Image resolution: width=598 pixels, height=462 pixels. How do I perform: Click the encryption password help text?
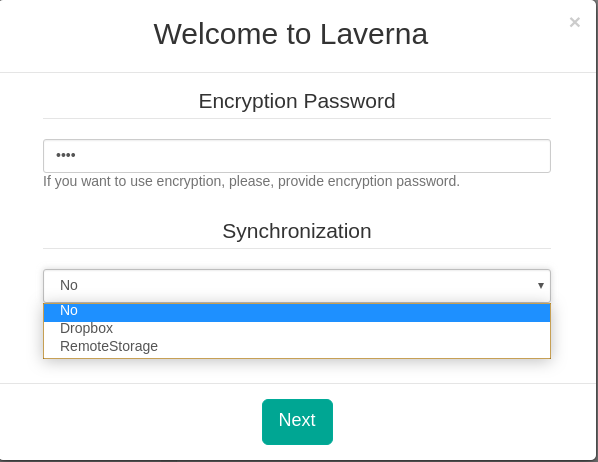(x=251, y=181)
